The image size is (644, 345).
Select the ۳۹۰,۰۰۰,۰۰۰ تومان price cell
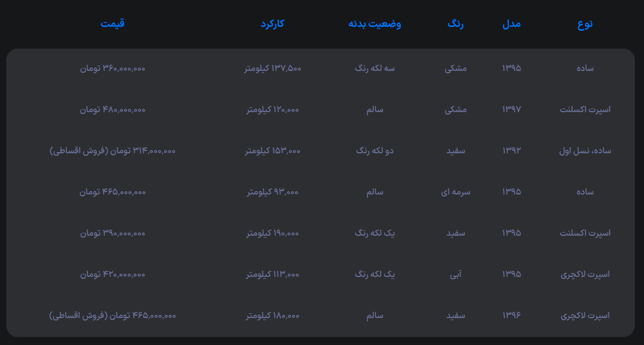[x=112, y=233]
